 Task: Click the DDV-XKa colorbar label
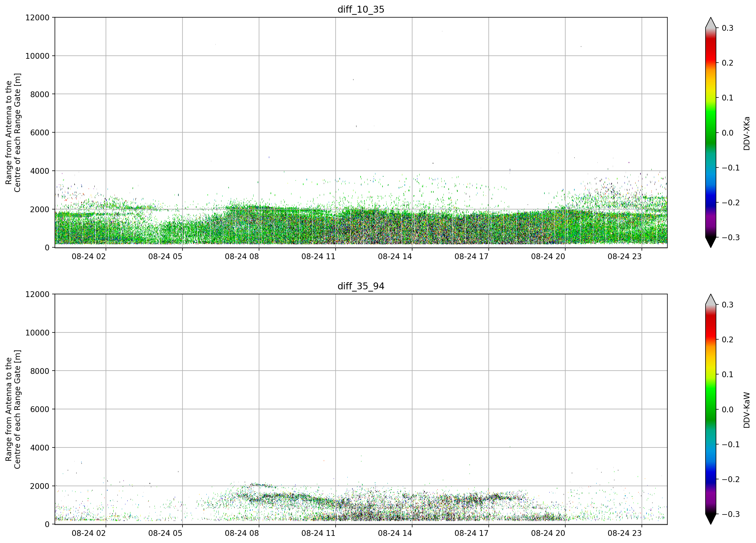pyautogui.click(x=746, y=133)
